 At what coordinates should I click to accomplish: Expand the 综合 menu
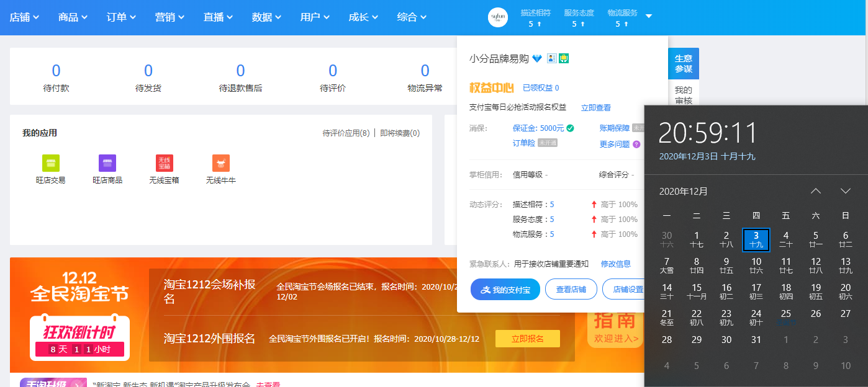pyautogui.click(x=412, y=17)
